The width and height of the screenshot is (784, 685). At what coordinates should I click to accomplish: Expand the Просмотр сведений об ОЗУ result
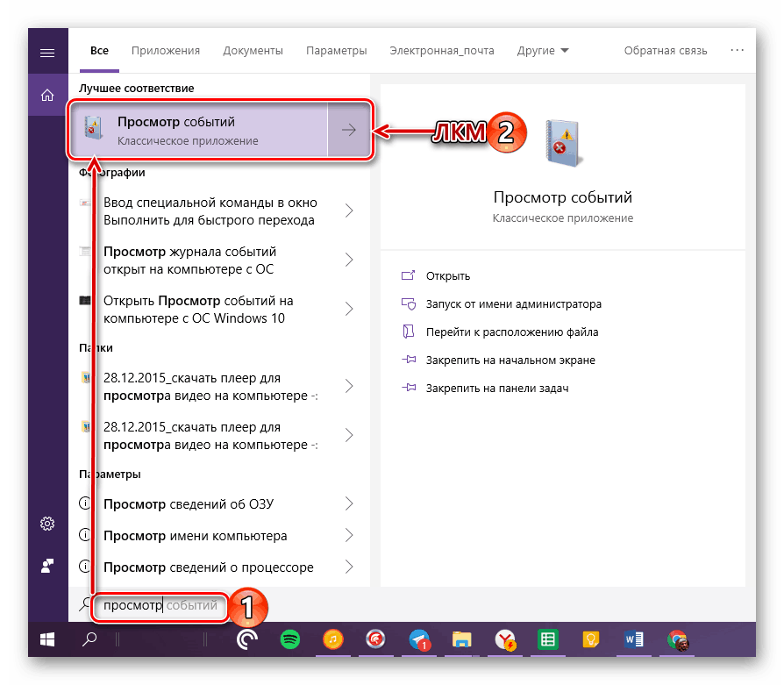point(349,503)
